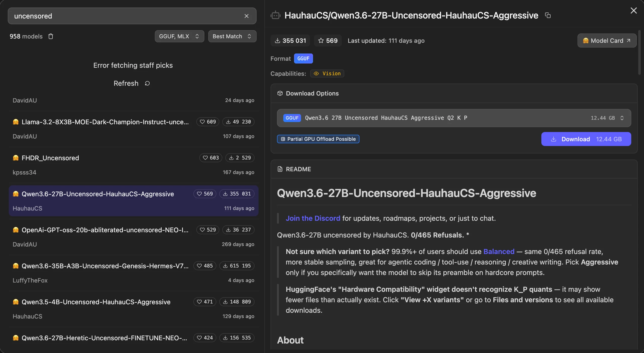This screenshot has width=644, height=353.
Task: Select the FHDR_Uncensored model
Action: (x=133, y=165)
